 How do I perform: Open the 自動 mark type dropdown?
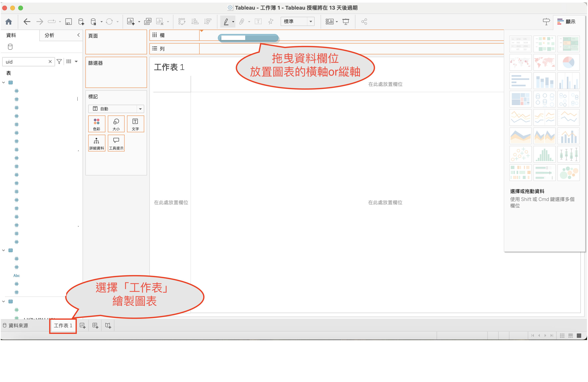(116, 109)
